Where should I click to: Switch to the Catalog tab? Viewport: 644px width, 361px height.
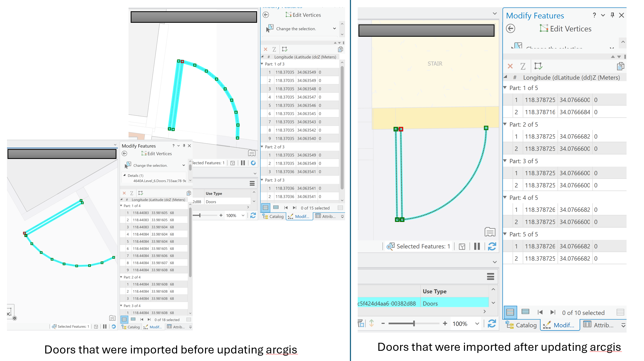coord(521,325)
